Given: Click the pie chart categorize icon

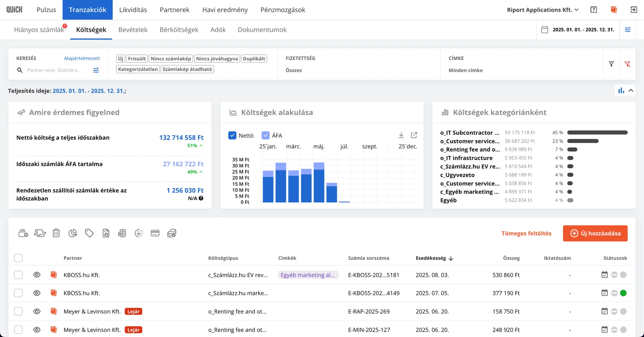Looking at the screenshot, I should (73, 233).
